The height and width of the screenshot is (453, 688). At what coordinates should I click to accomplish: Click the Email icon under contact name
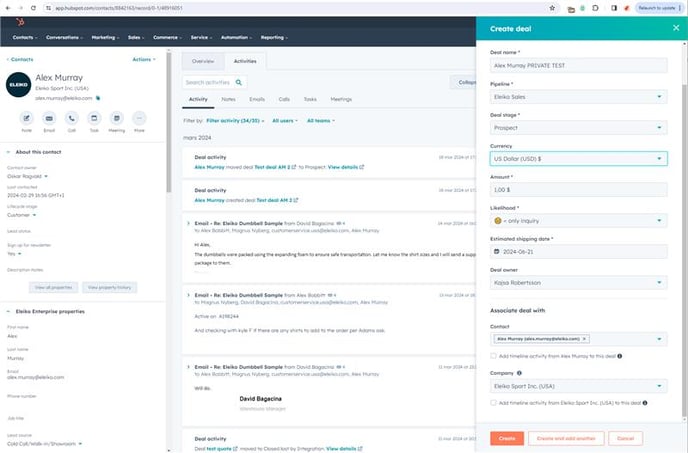pos(47,117)
